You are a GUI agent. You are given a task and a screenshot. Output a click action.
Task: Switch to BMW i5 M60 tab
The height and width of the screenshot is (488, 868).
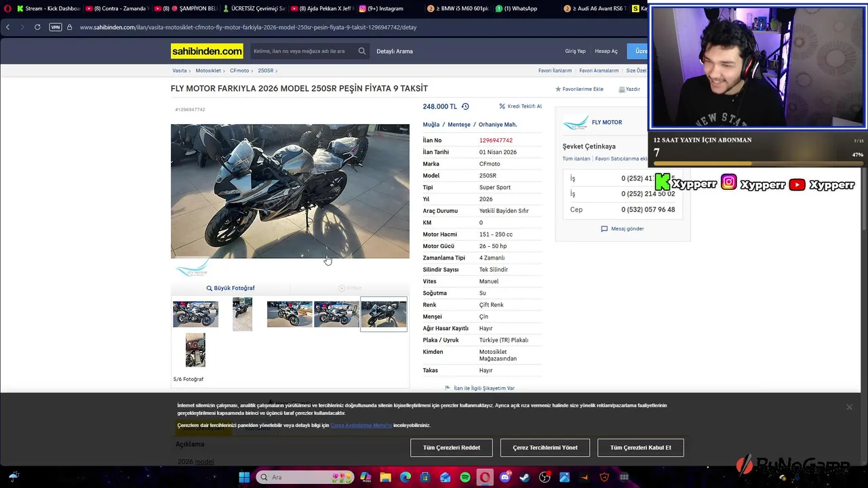(x=458, y=8)
